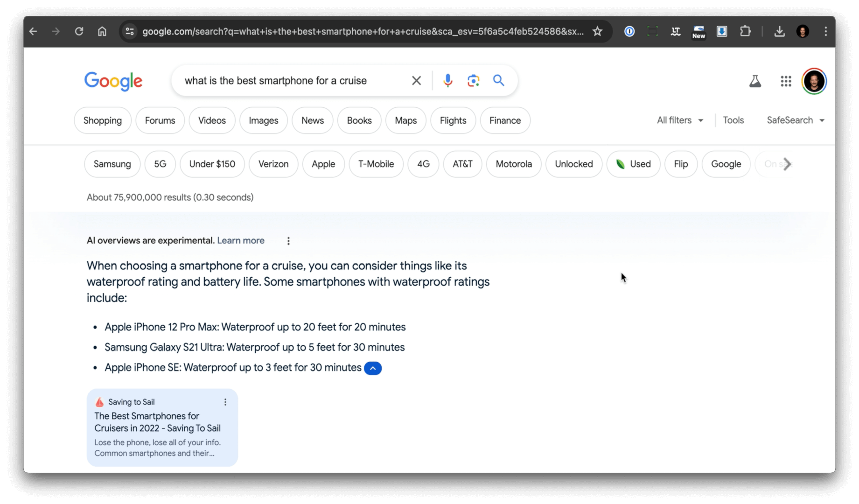Apply the Verizon filter chip
This screenshot has height=504, width=859.
[x=273, y=164]
